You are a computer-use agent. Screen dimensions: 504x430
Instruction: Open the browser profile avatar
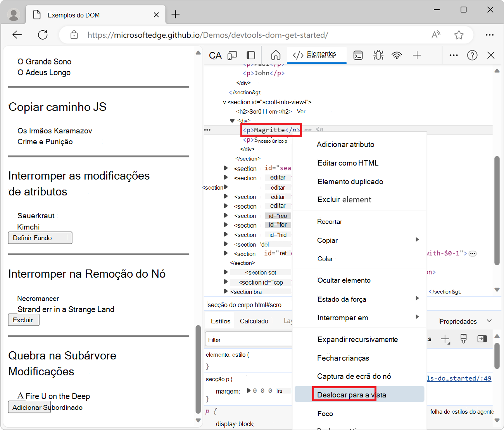[x=14, y=15]
